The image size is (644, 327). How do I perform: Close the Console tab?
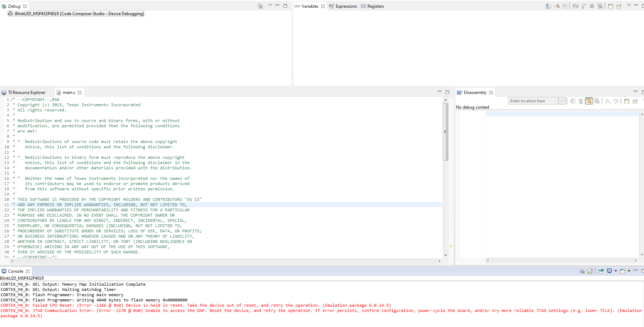28,271
